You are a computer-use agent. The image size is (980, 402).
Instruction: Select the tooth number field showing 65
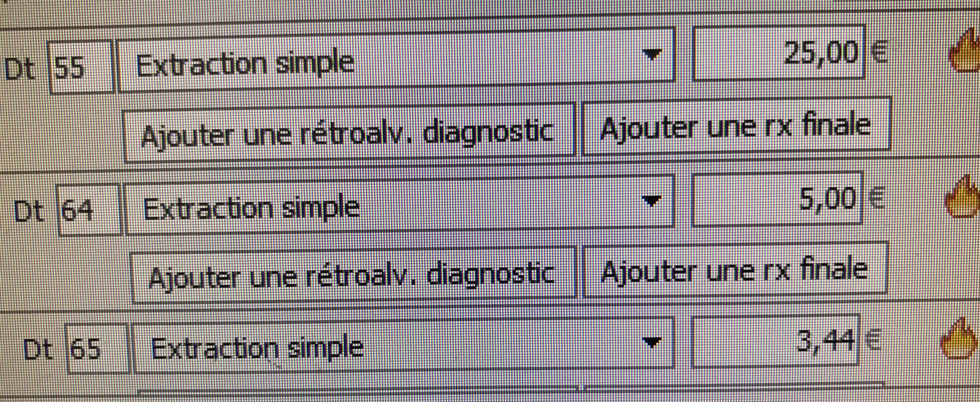click(x=97, y=348)
